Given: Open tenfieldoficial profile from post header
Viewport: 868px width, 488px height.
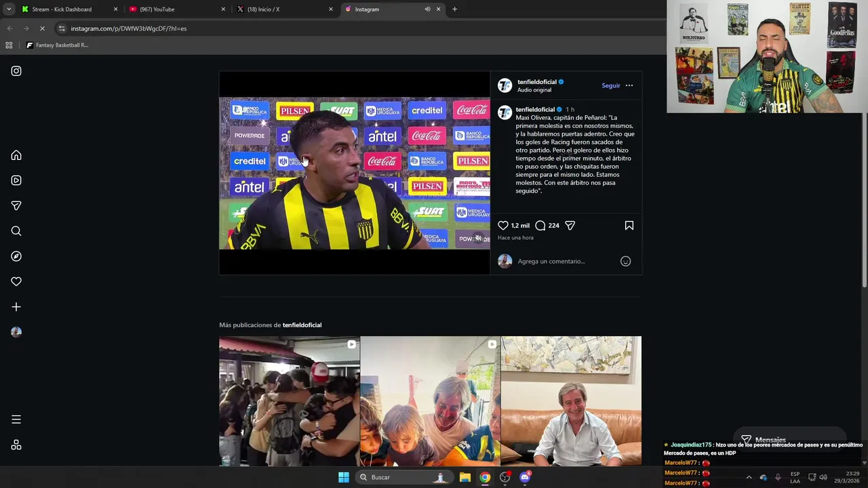Looking at the screenshot, I should pyautogui.click(x=536, y=82).
